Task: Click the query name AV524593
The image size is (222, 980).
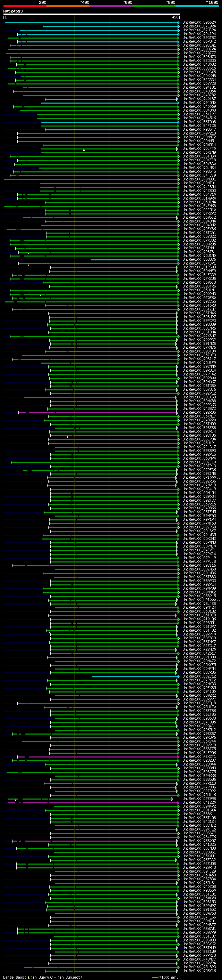Action: (13, 11)
